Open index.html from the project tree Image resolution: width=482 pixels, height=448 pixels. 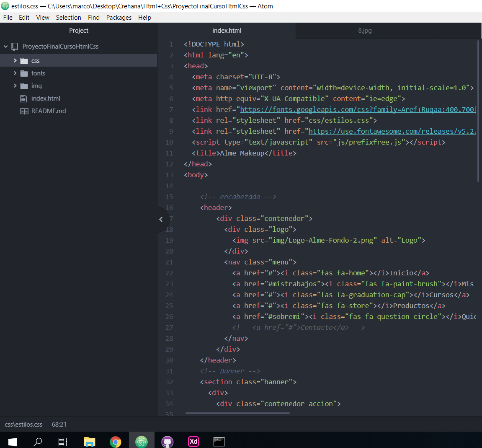tap(78, 98)
